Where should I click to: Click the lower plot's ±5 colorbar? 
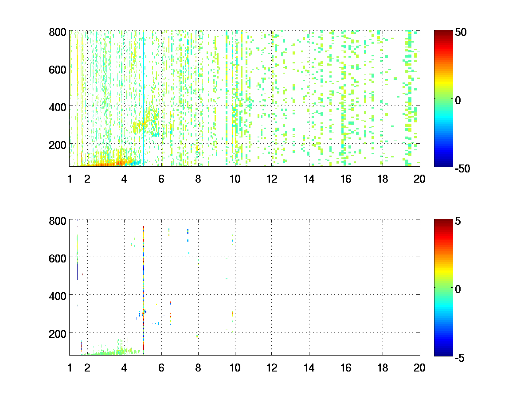(444, 287)
